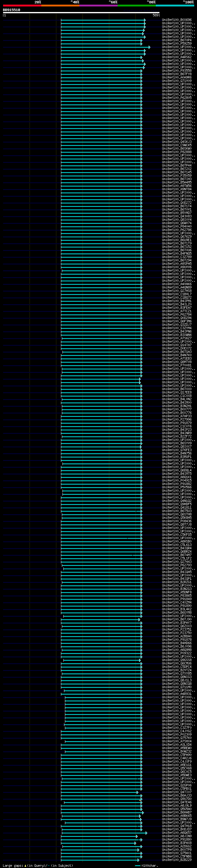
Task: Select label UniRef100_P04915
Action: (x=177, y=481)
